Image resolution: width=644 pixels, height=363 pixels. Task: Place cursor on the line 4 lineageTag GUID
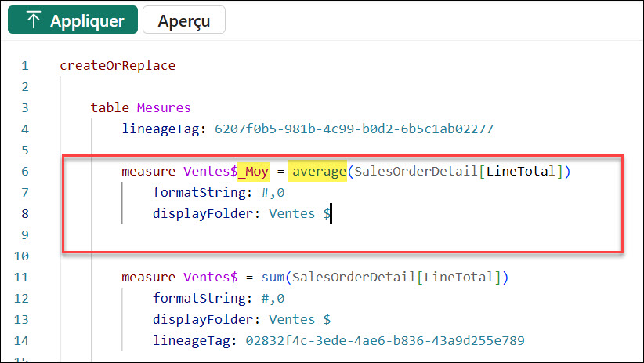pyautogui.click(x=353, y=129)
